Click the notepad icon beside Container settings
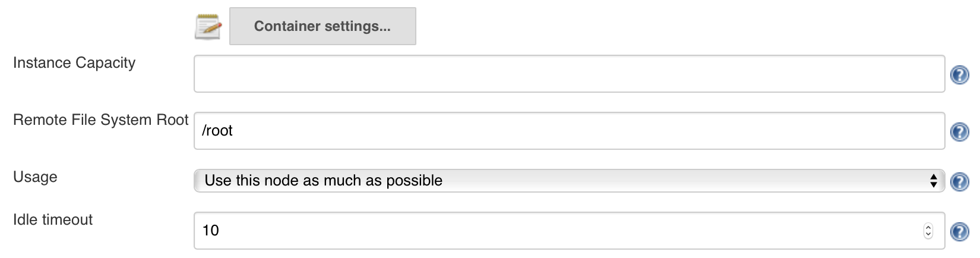Image resolution: width=980 pixels, height=258 pixels. (x=208, y=27)
